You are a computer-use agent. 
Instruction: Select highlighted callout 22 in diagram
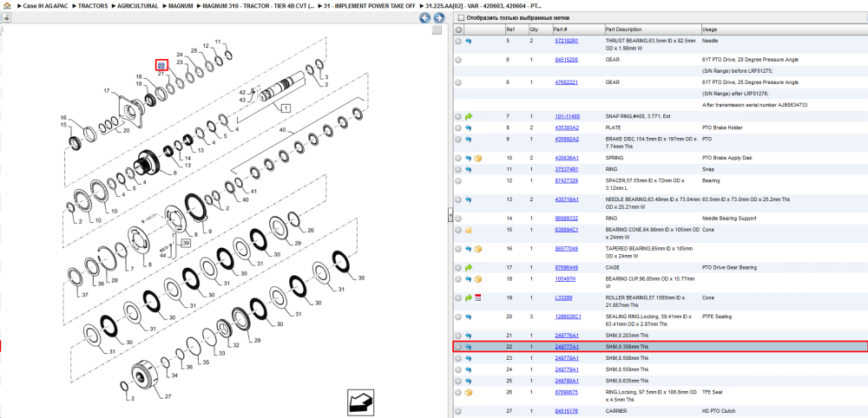[x=161, y=65]
